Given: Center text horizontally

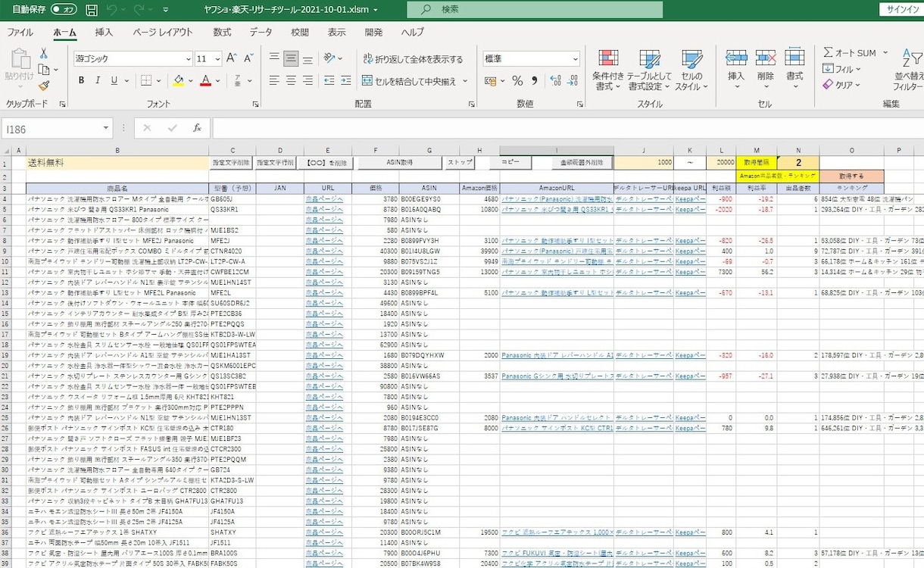Looking at the screenshot, I should 291,80.
